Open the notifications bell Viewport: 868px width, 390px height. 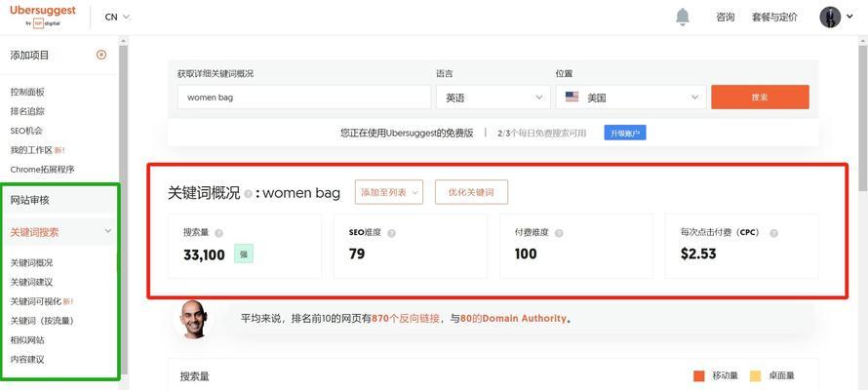(x=683, y=18)
